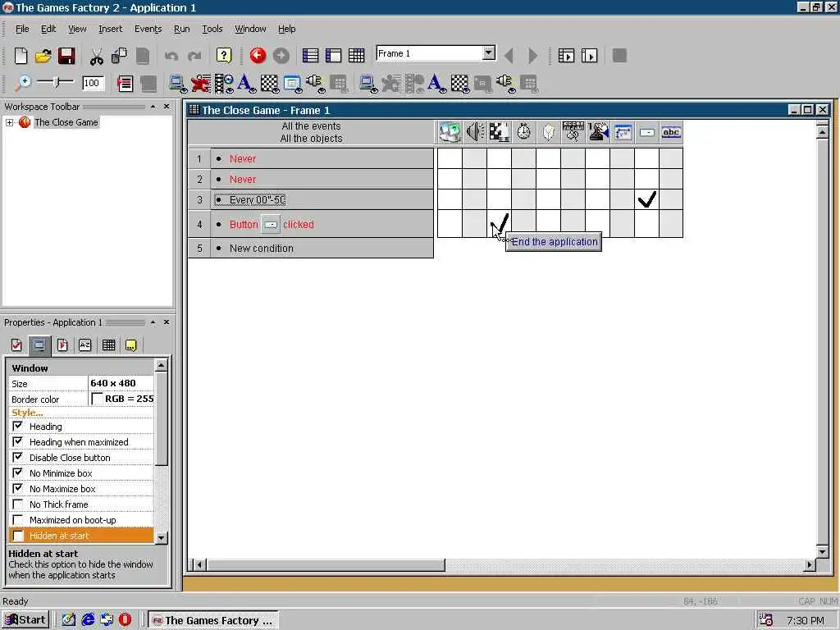Click the zoom value field showing 100
Screen dimensions: 840x630
pos(93,83)
